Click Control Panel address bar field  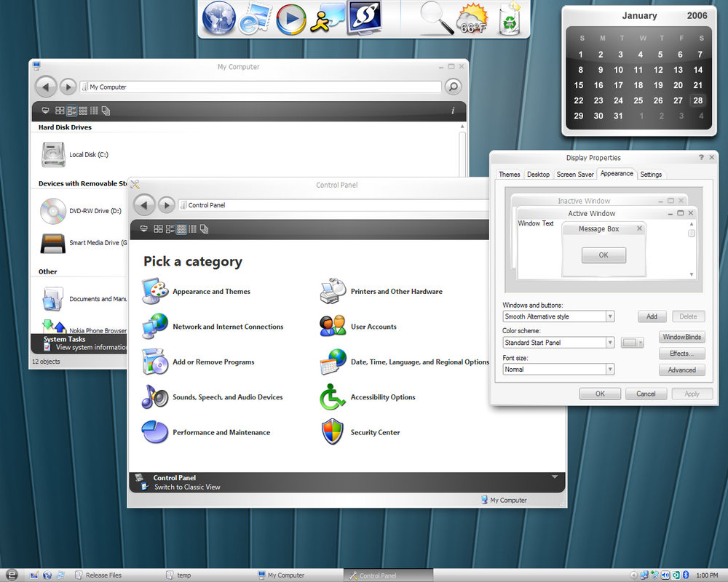(333, 204)
